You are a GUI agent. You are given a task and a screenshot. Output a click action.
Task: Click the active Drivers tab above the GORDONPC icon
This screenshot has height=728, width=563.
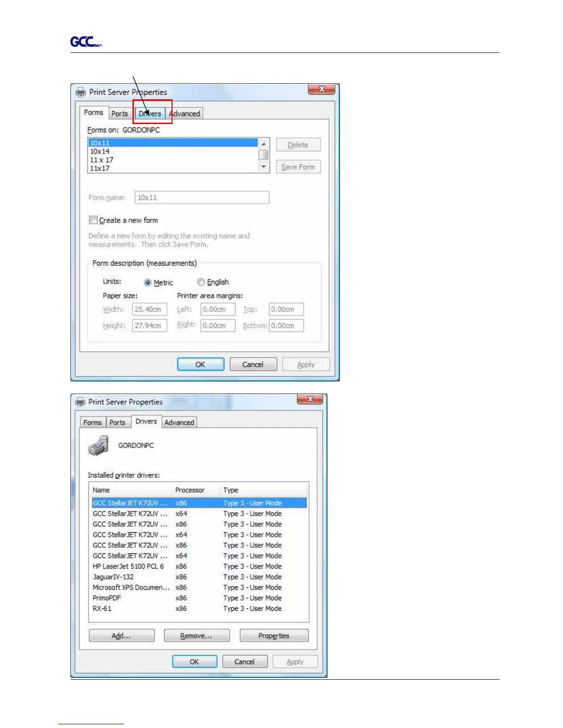point(146,421)
